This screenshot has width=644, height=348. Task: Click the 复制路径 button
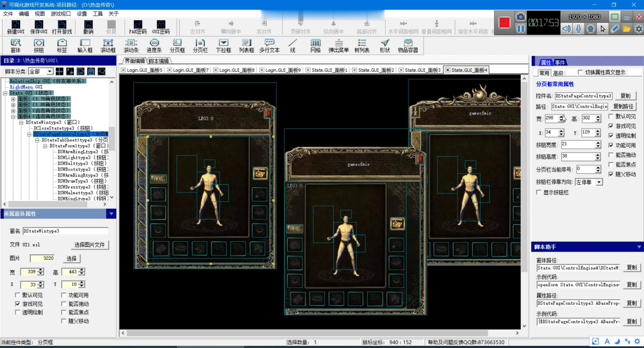(623, 106)
